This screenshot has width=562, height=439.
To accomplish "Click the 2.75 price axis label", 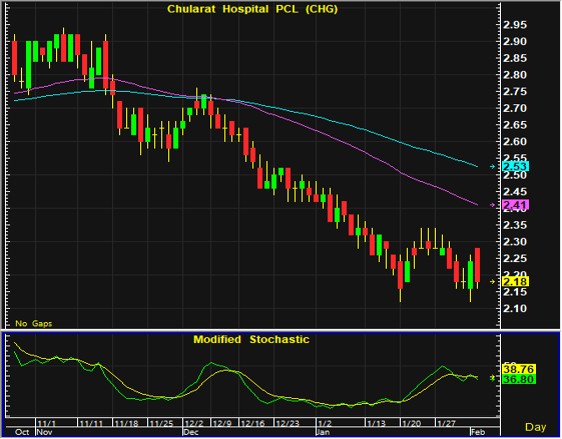I will (515, 92).
